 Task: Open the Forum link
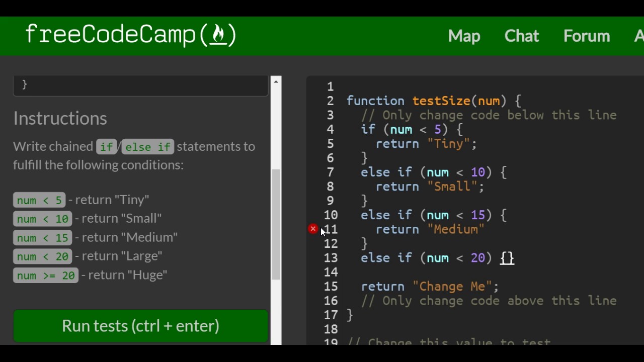tap(587, 36)
